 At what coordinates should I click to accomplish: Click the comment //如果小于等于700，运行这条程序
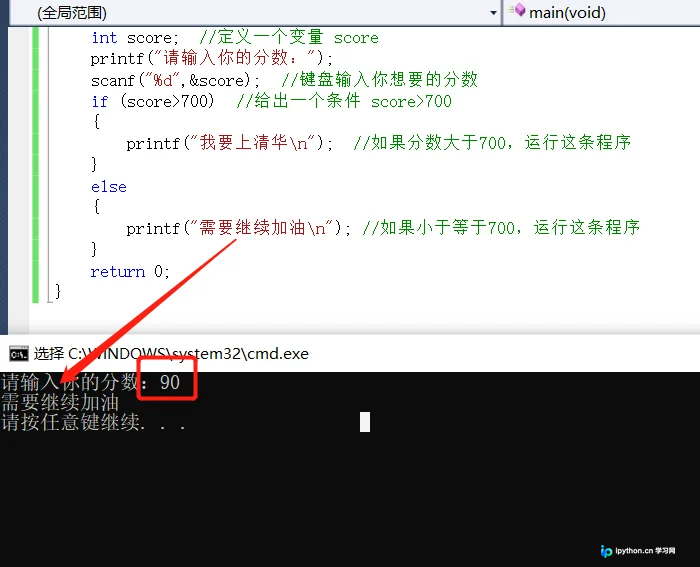pyautogui.click(x=501, y=227)
